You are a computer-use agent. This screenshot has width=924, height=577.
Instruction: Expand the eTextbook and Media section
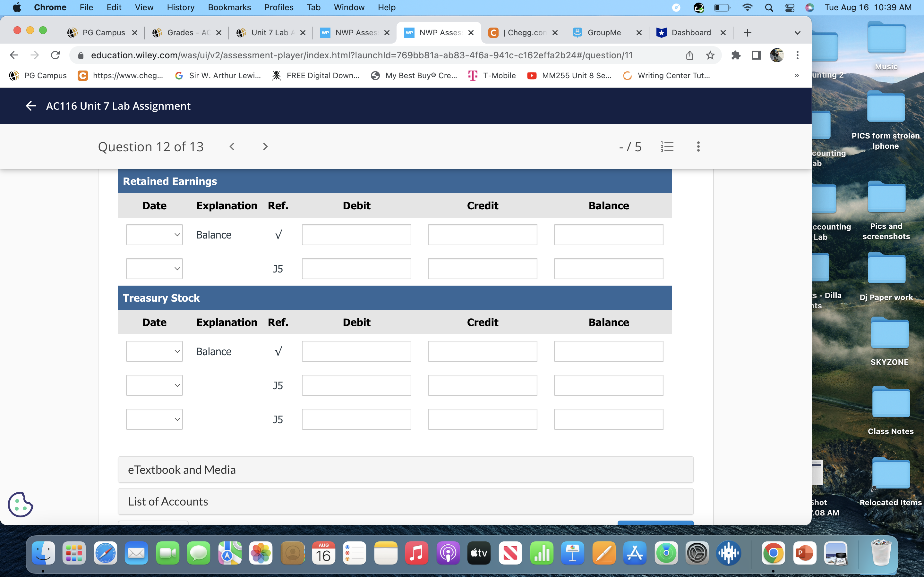(x=405, y=469)
